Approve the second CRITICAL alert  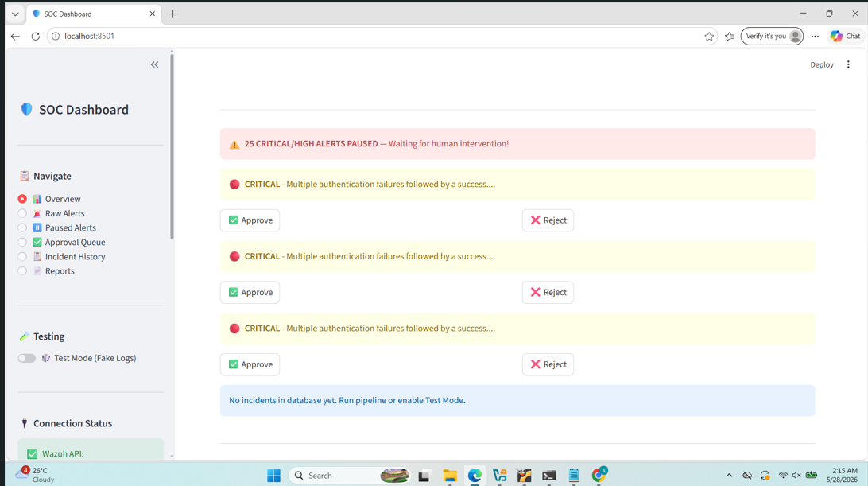(x=250, y=292)
